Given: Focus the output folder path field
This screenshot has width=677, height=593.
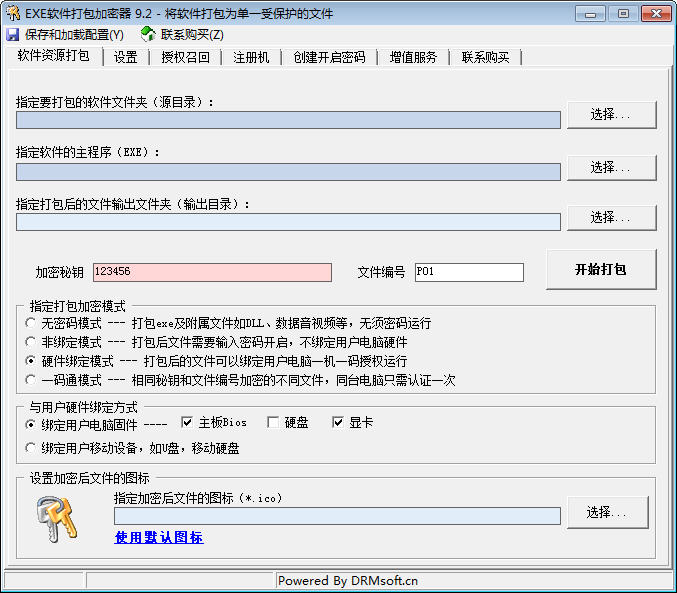Looking at the screenshot, I should pyautogui.click(x=288, y=222).
